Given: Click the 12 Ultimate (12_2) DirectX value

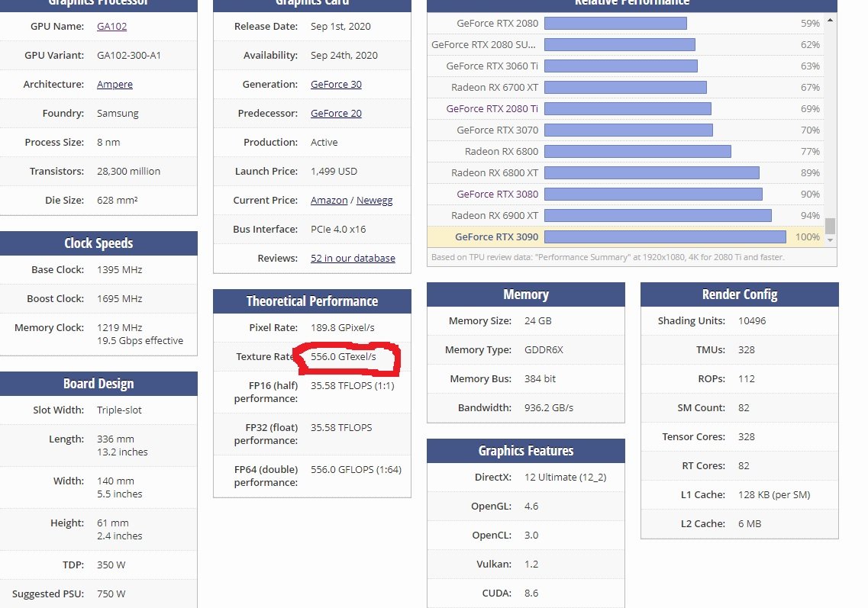Looking at the screenshot, I should [x=565, y=477].
